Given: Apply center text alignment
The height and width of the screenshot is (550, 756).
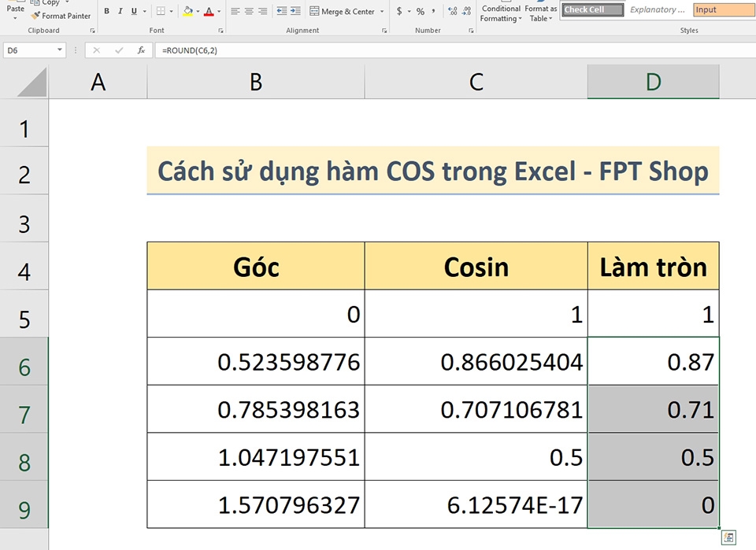Looking at the screenshot, I should [x=249, y=12].
